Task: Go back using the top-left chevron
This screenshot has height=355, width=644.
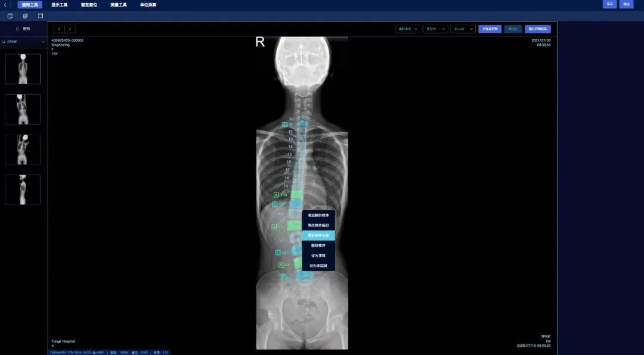Action: pos(5,5)
